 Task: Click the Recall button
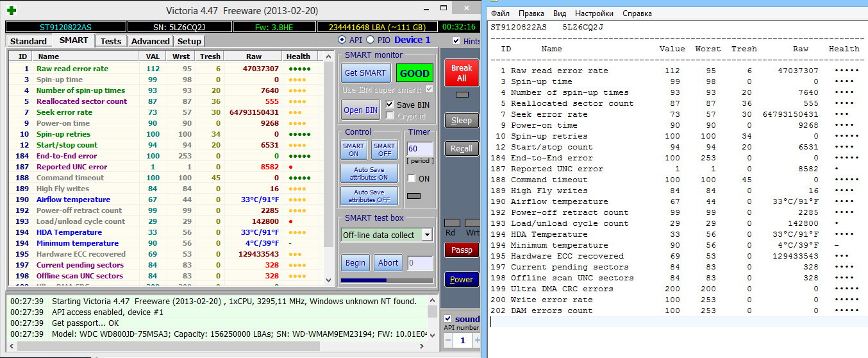pyautogui.click(x=461, y=148)
